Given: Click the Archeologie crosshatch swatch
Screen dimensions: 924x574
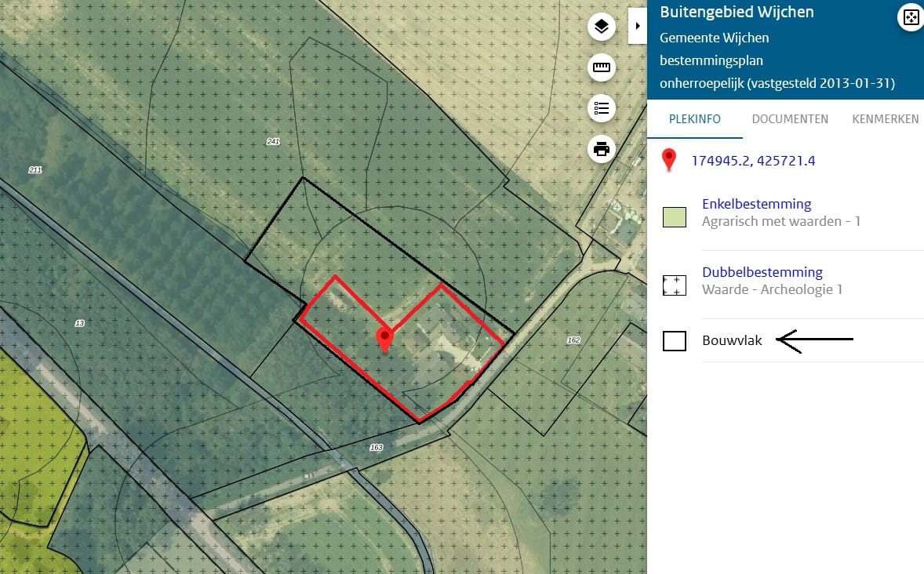Looking at the screenshot, I should click(674, 285).
